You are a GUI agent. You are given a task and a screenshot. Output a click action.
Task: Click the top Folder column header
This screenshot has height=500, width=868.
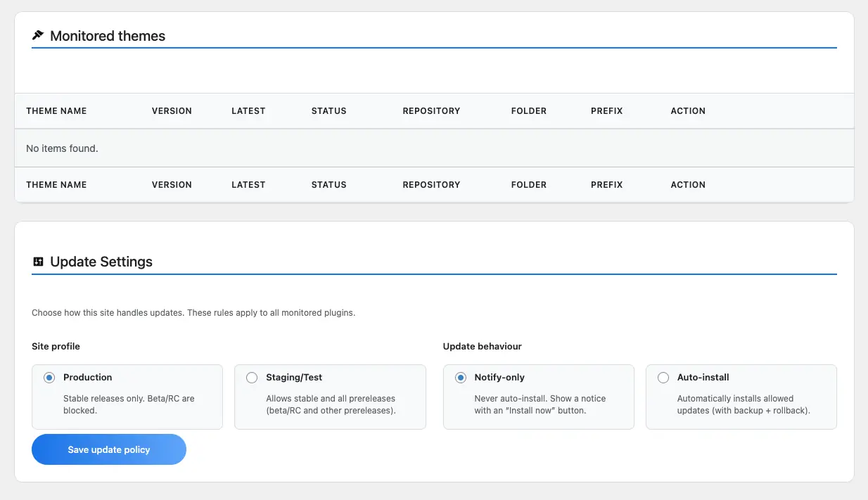529,111
